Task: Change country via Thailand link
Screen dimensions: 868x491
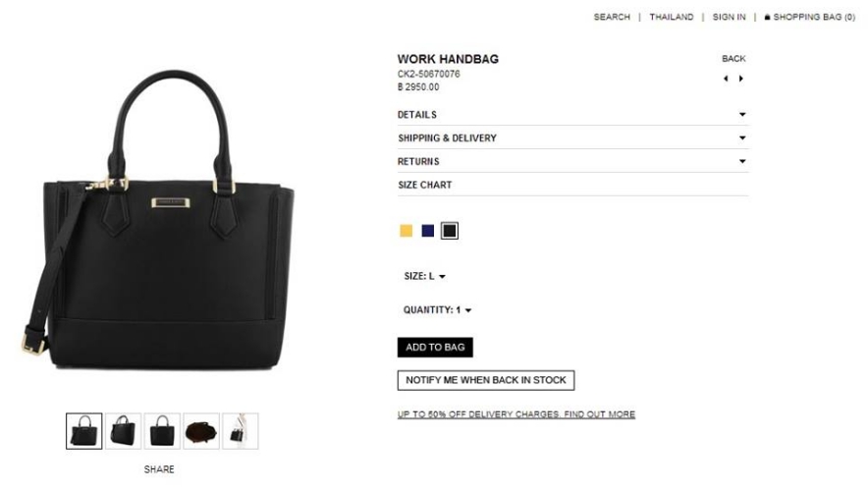Action: pos(672,17)
